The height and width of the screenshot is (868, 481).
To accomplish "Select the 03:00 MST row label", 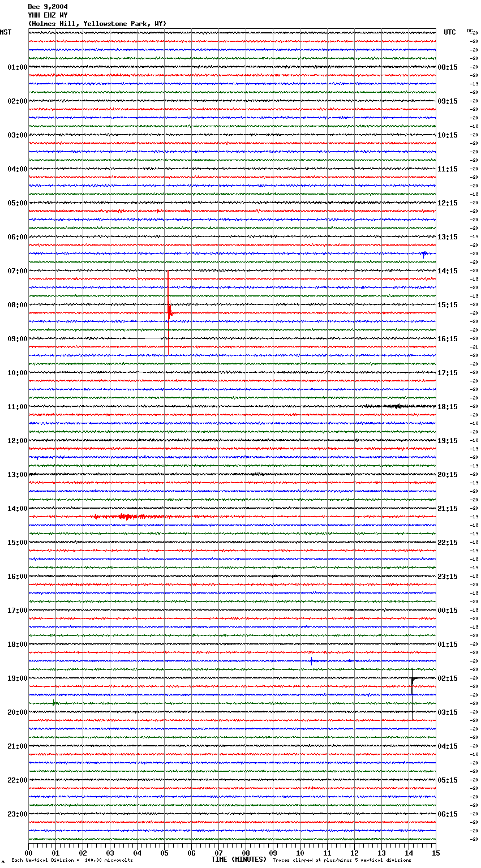I will pos(17,135).
